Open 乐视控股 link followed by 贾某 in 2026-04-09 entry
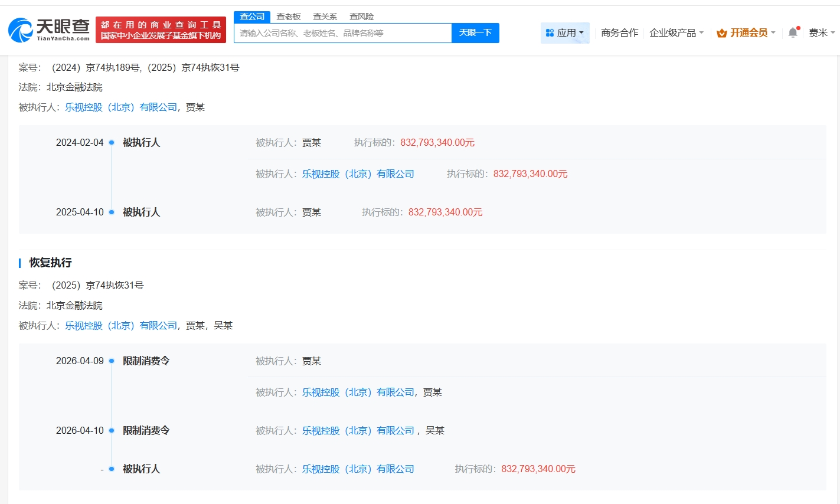The height and width of the screenshot is (504, 840). point(358,392)
